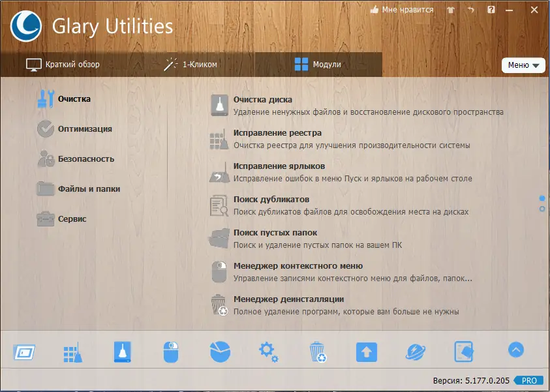Click the "Версия: 5.177.0.205" text
The width and height of the screenshot is (550, 392).
(x=471, y=380)
